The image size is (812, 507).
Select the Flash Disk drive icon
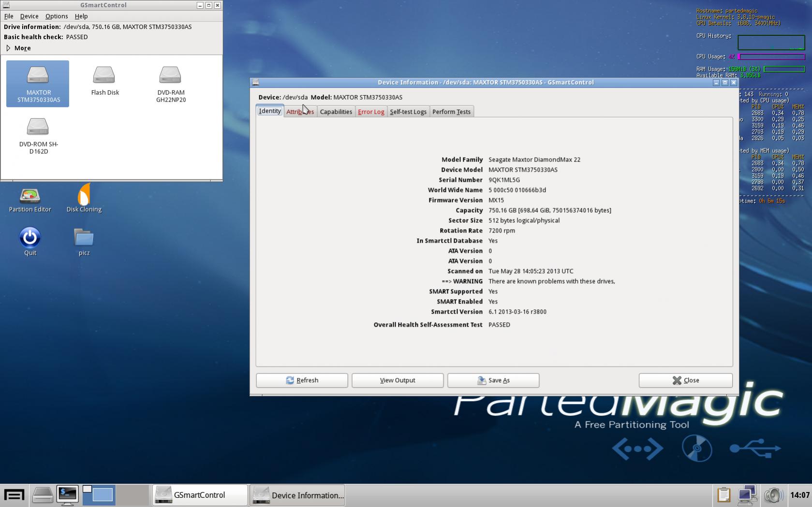click(x=104, y=81)
